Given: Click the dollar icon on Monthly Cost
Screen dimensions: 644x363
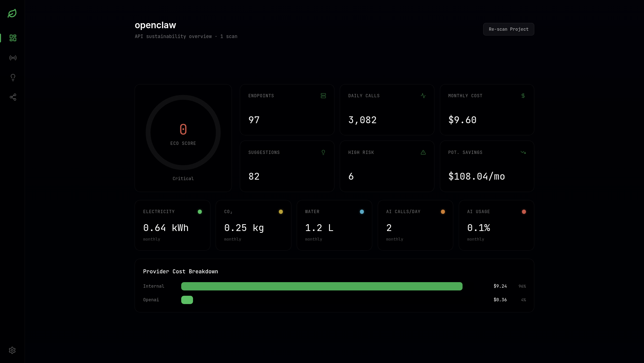Looking at the screenshot, I should click(523, 96).
